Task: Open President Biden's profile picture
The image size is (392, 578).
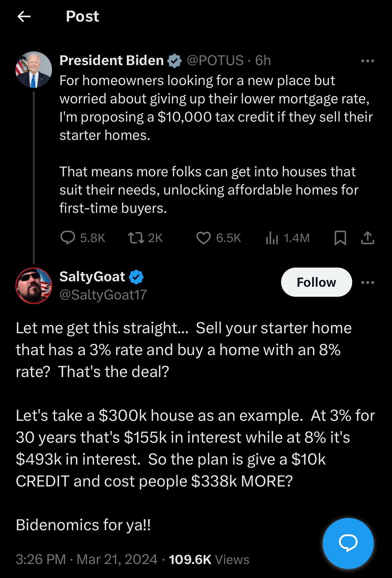Action: [x=34, y=70]
